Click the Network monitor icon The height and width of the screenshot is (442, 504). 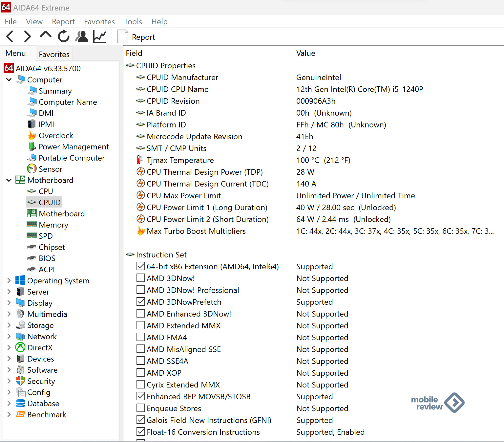(x=20, y=336)
